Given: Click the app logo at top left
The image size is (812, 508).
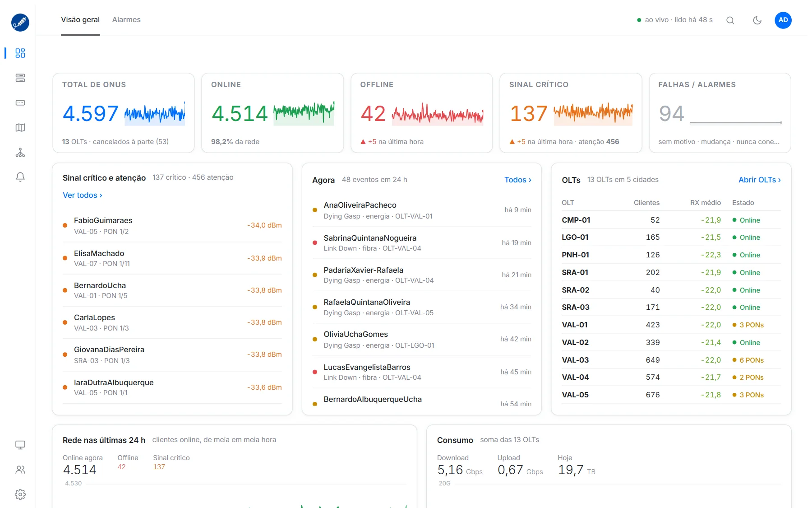Looking at the screenshot, I should [20, 22].
